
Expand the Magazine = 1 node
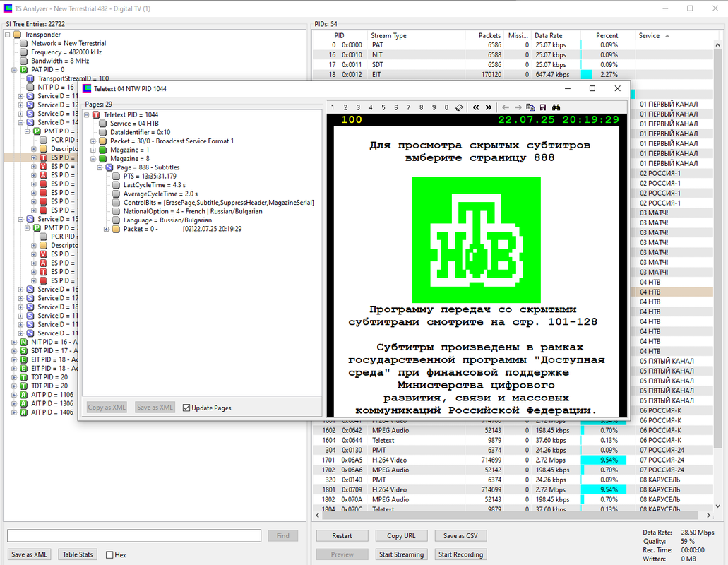(x=93, y=150)
